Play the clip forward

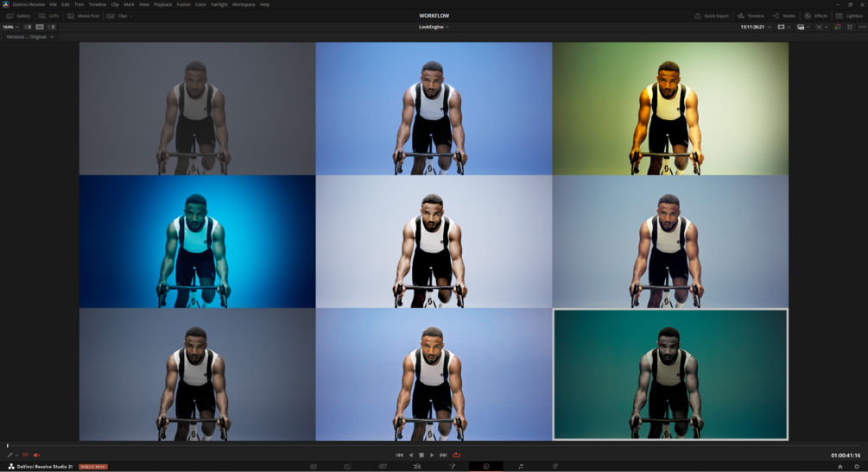432,455
